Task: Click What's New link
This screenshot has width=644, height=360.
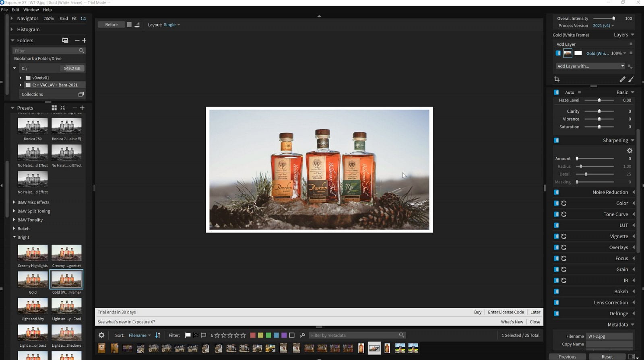Action: pyautogui.click(x=512, y=322)
